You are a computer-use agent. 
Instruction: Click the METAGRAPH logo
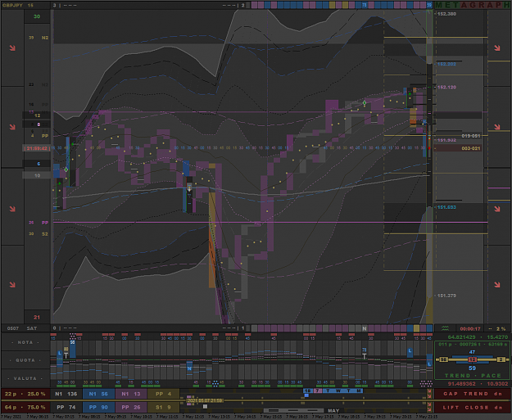472,5
